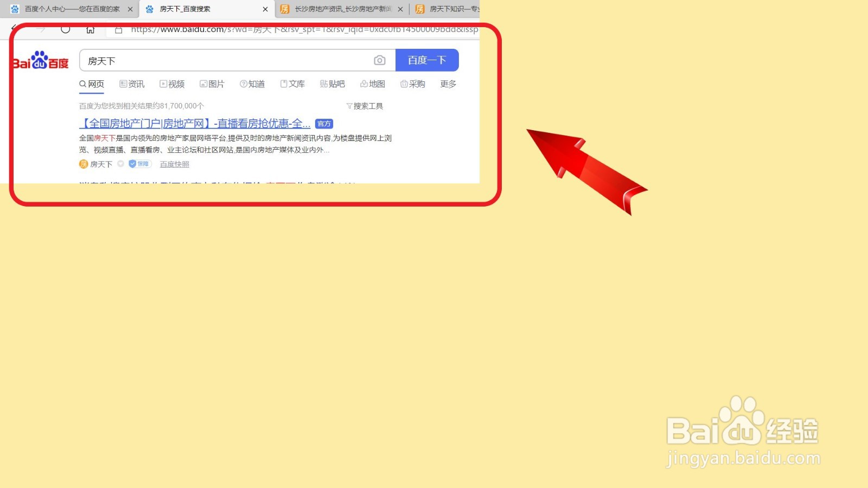Close the 长沙房地产资讯 tab
This screenshot has height=488, width=868.
point(400,9)
